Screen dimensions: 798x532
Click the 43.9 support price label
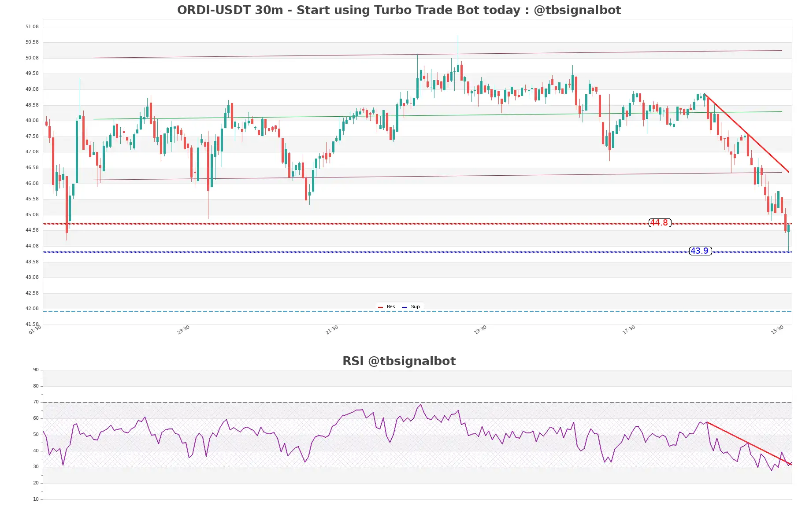700,251
